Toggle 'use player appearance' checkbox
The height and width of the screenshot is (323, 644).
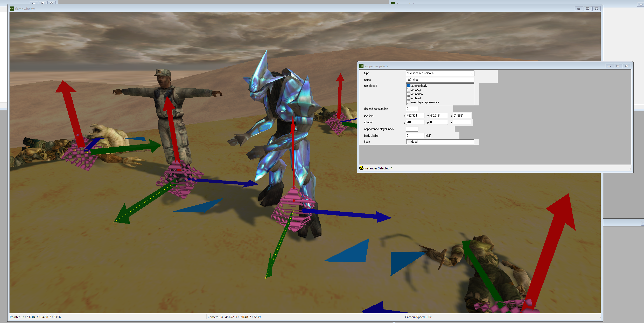409,102
